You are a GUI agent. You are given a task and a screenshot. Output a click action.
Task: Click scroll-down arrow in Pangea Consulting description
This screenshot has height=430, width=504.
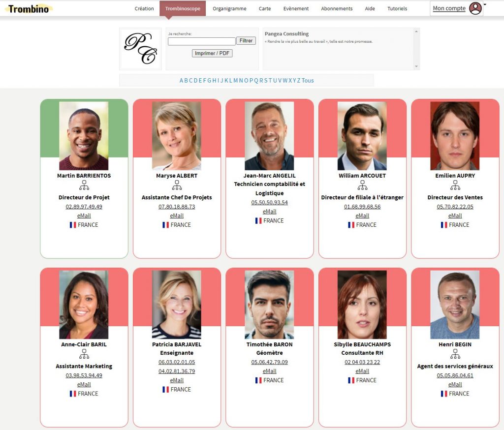tap(416, 66)
